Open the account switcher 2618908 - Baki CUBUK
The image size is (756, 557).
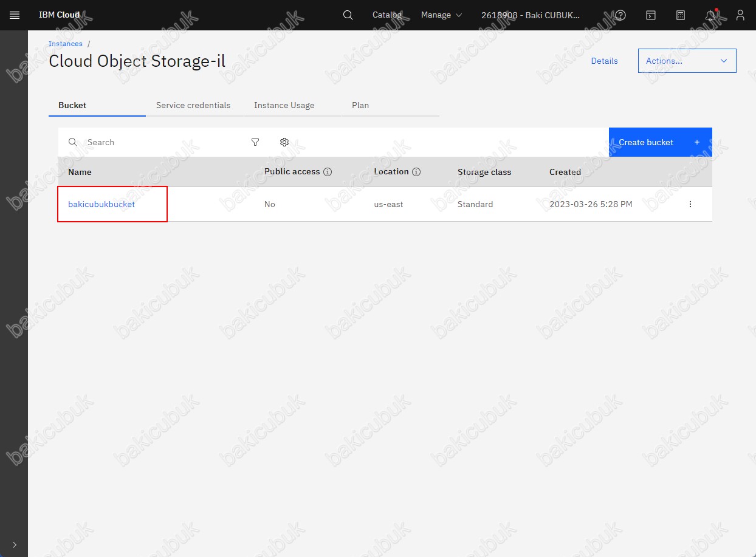point(531,15)
